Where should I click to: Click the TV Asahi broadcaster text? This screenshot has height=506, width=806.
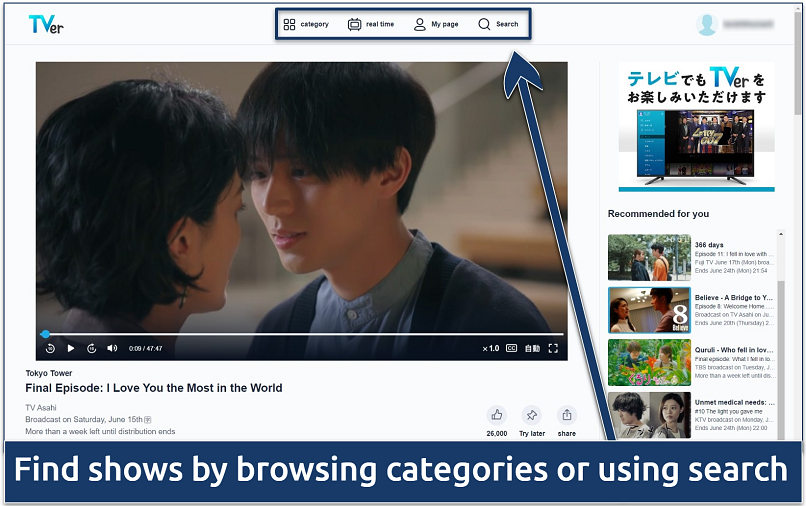coord(41,408)
